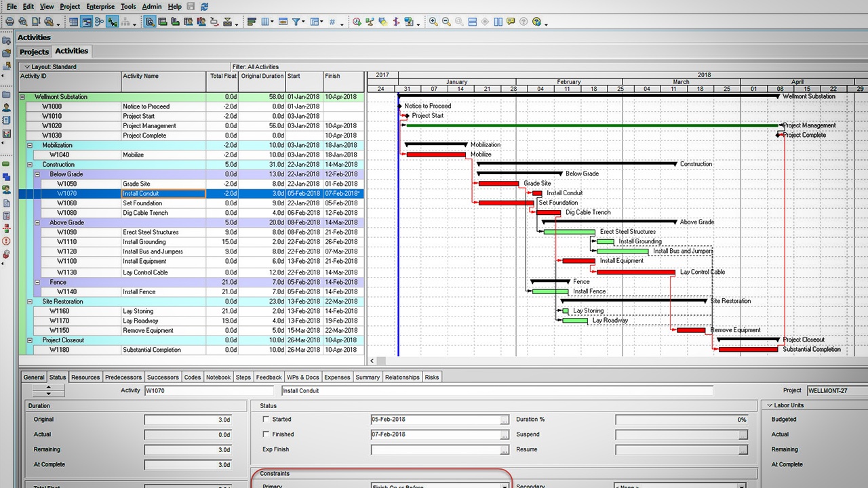Click the Started date browse button
The image size is (868, 488).
coord(505,420)
